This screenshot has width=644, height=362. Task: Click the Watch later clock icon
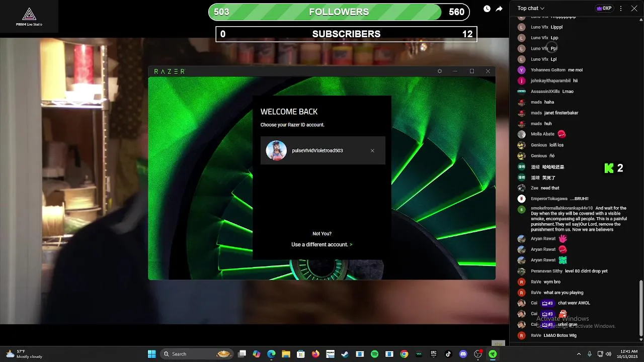[x=487, y=9]
